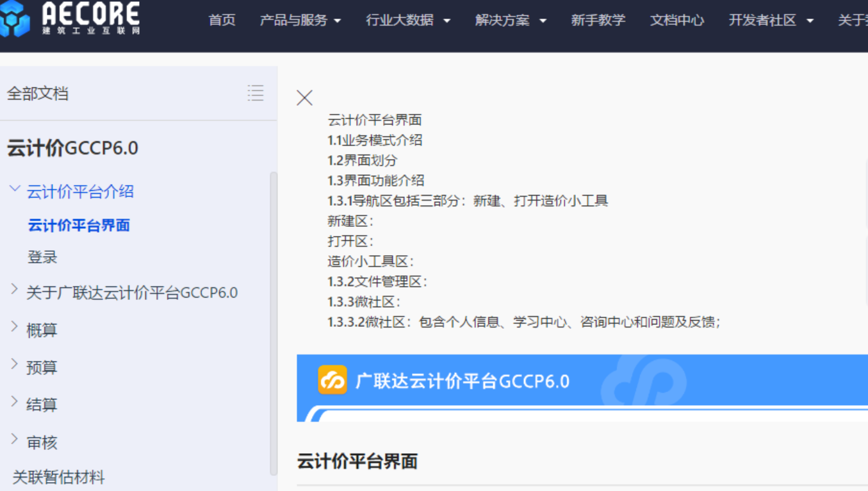Click the 云计价GCCP6.0 sidebar title
The width and height of the screenshot is (868, 491).
click(x=72, y=148)
